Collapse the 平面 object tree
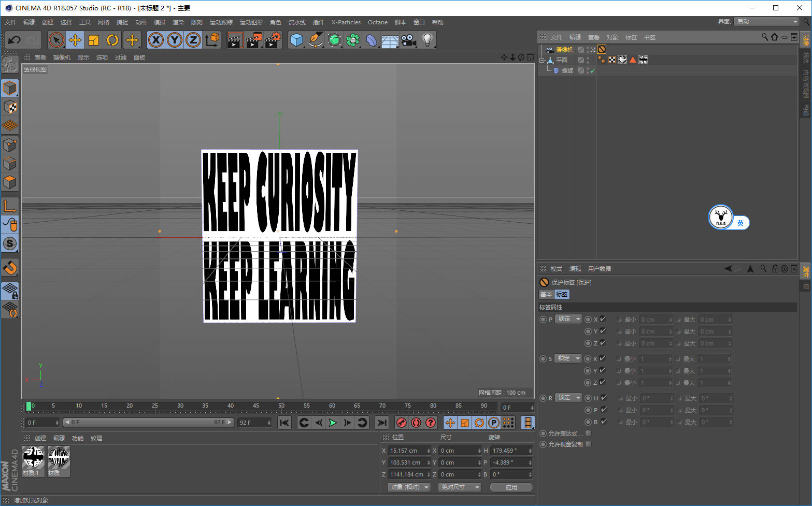This screenshot has width=812, height=506. (x=542, y=60)
